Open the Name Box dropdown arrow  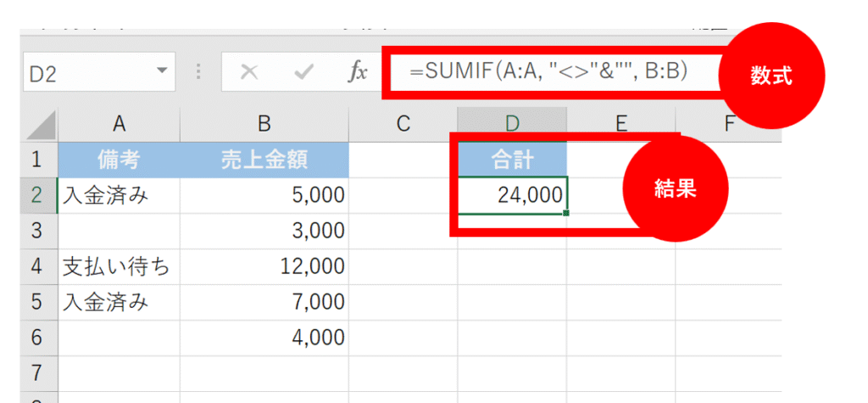click(x=163, y=73)
